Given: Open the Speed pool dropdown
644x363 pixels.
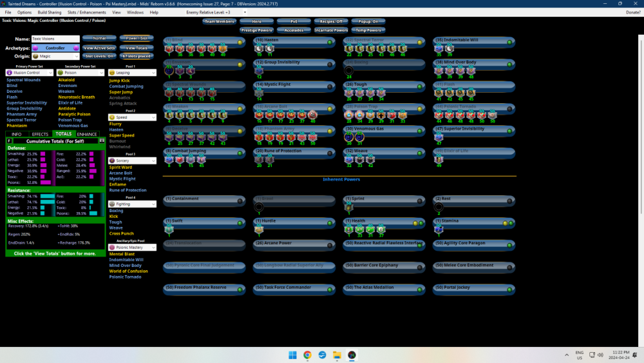Looking at the screenshot, I should point(132,117).
